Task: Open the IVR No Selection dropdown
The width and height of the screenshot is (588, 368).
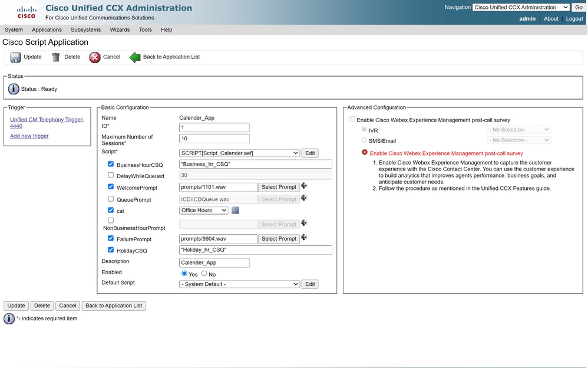Action: [518, 130]
